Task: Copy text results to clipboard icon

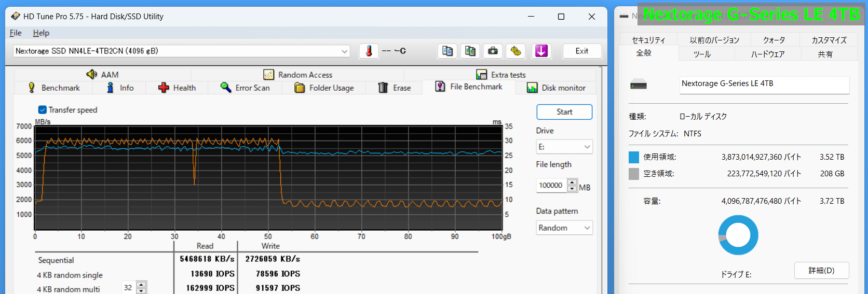Action: point(447,51)
